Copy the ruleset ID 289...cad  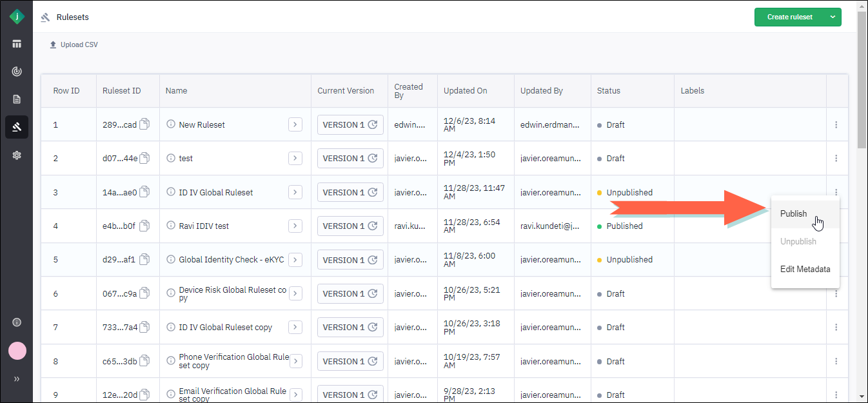click(x=145, y=124)
